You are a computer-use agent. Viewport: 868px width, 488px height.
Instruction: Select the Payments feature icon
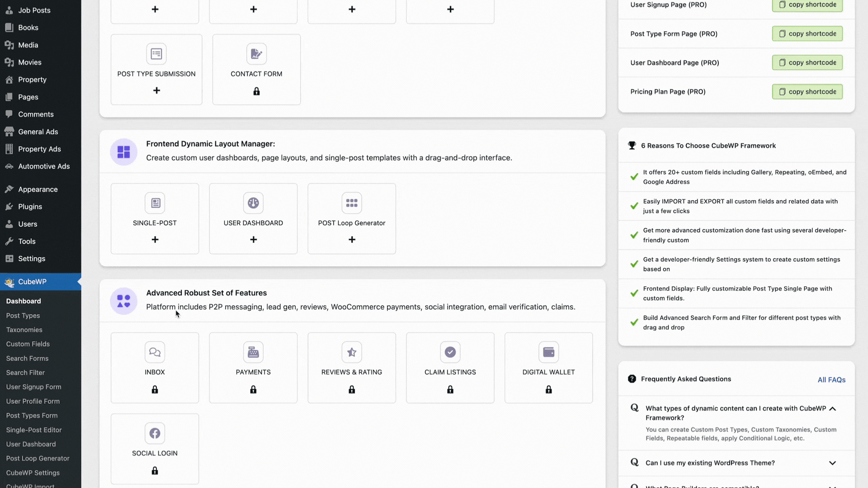tap(253, 352)
